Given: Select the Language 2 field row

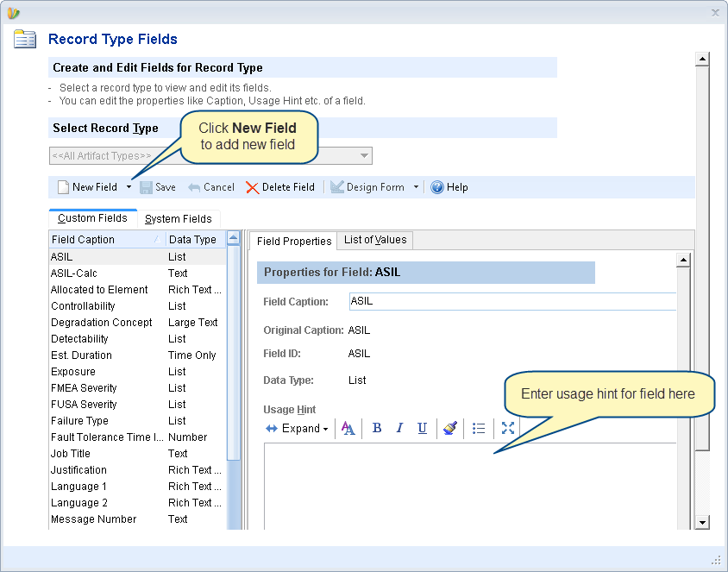Looking at the screenshot, I should coord(137,503).
